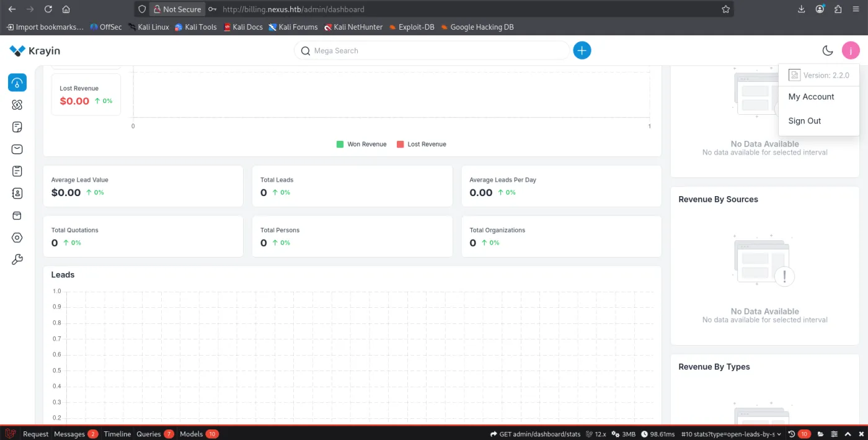Click the Krayin logo

pos(35,51)
